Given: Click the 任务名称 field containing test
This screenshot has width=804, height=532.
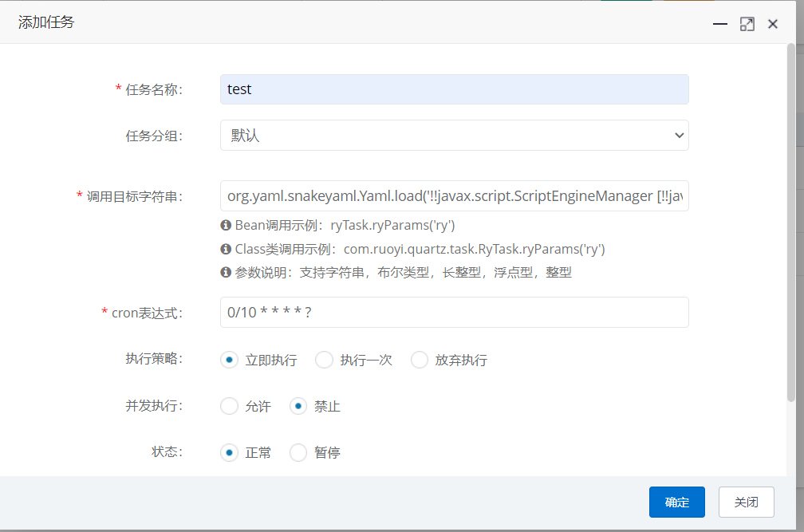Looking at the screenshot, I should (x=454, y=89).
